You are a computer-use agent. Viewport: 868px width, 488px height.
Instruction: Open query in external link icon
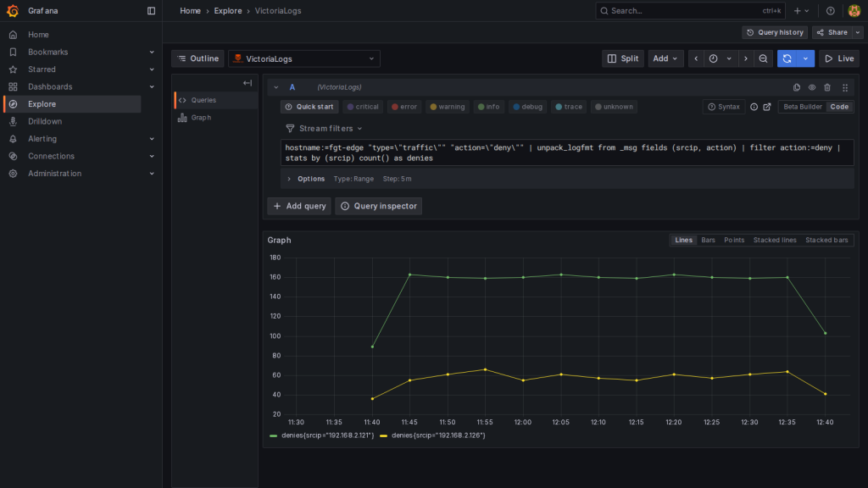767,107
